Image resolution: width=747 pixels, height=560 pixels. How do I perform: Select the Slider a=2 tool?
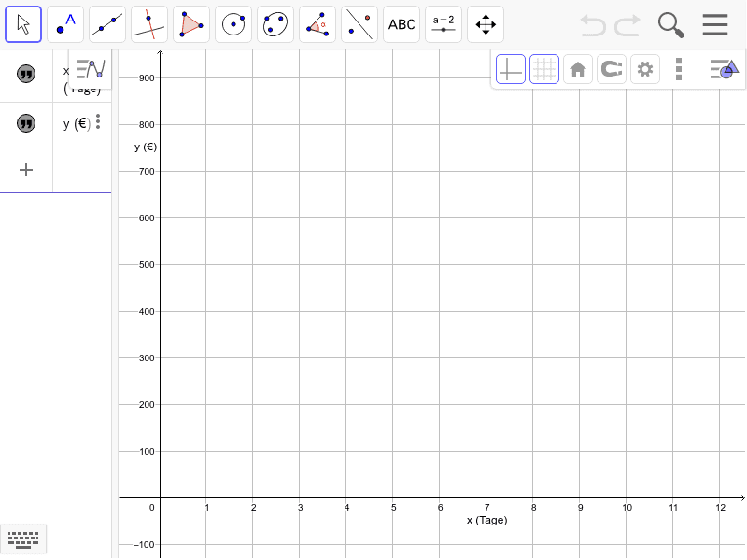(x=443, y=24)
